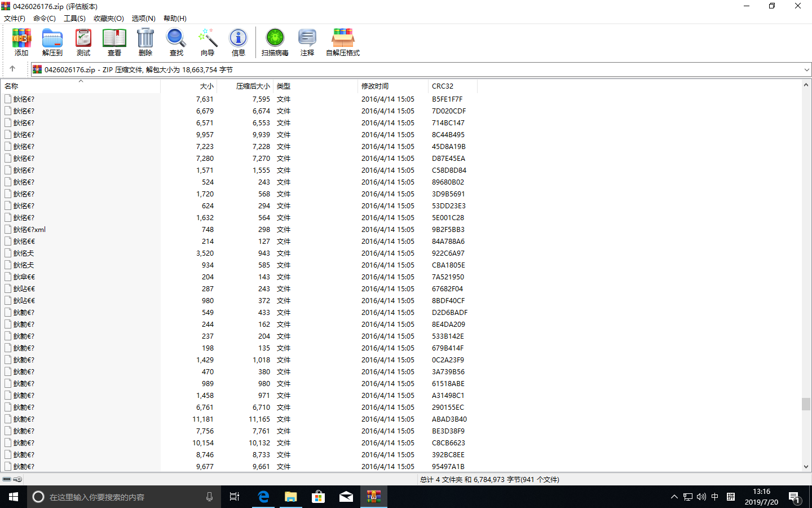Sort list by 修改时间 column header
The width and height of the screenshot is (812, 508).
375,86
